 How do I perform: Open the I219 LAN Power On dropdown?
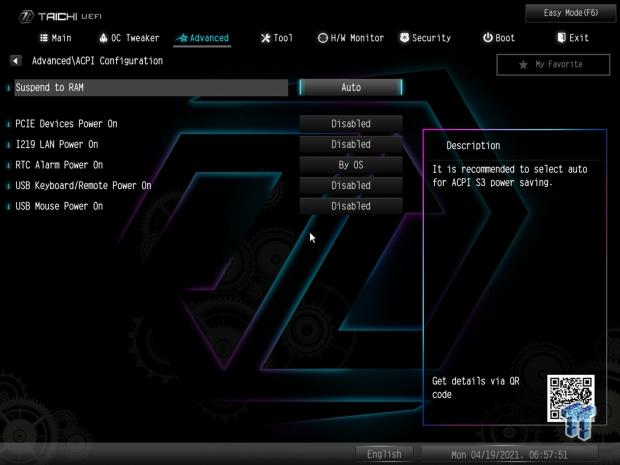351,144
